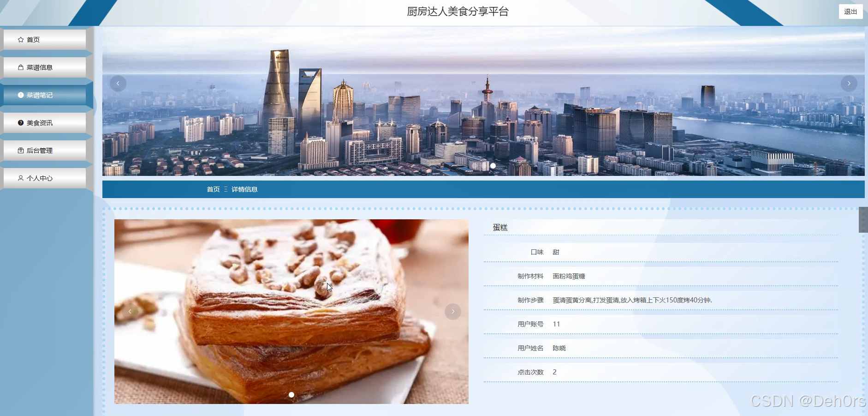This screenshot has width=868, height=416.
Task: Click the account value 11
Action: [x=556, y=324]
